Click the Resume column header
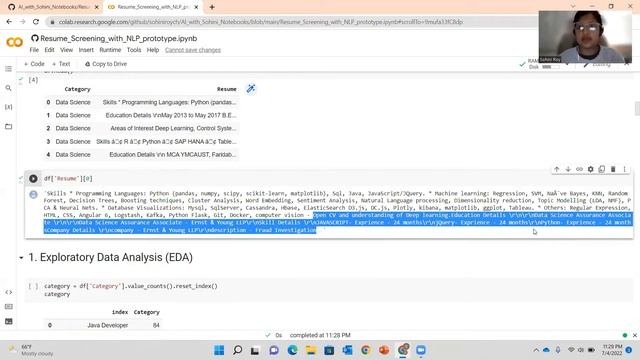 [227, 89]
